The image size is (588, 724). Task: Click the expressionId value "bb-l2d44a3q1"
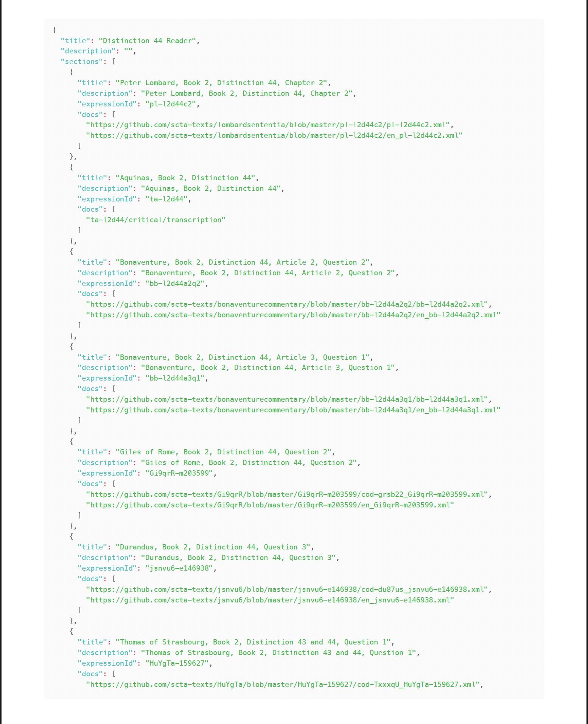175,378
